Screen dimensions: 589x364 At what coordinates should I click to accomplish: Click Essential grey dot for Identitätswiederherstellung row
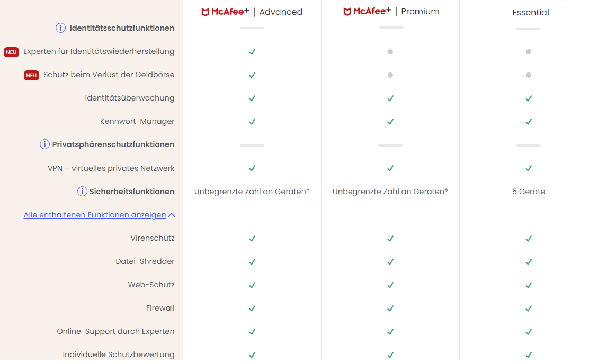tap(529, 52)
